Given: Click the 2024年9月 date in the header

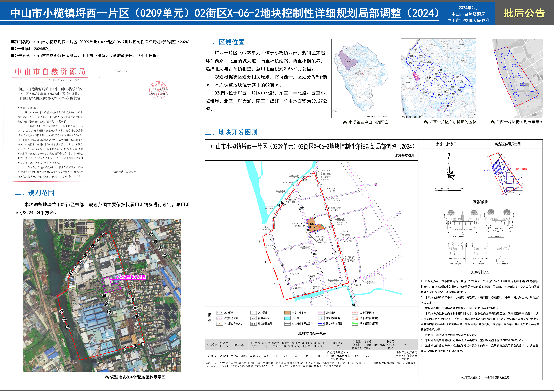Looking at the screenshot, I should pos(468,8).
